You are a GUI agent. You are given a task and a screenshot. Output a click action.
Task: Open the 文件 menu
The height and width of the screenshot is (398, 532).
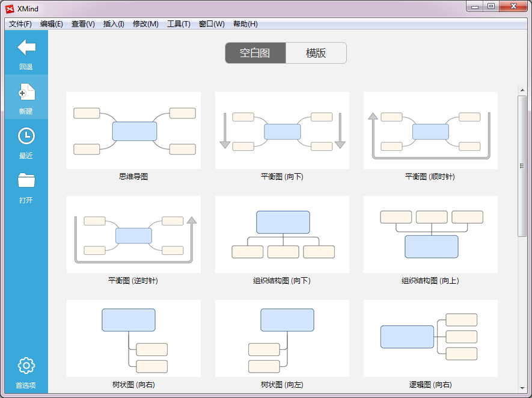[20, 23]
